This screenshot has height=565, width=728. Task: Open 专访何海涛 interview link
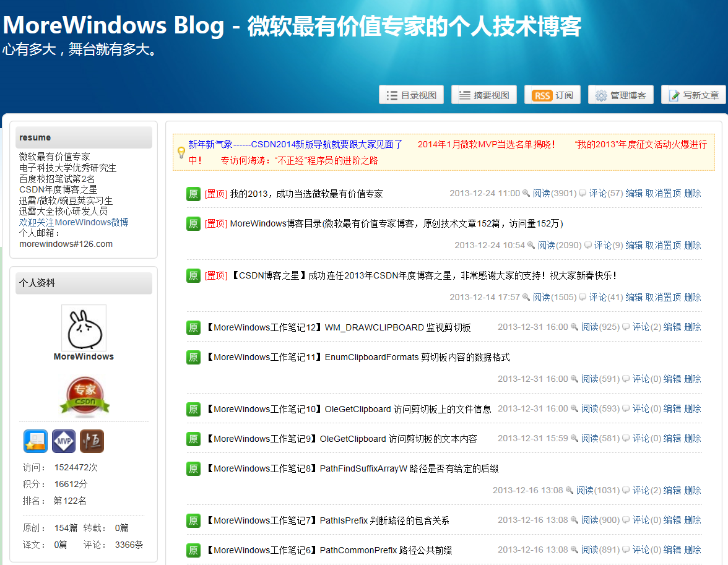click(x=299, y=161)
